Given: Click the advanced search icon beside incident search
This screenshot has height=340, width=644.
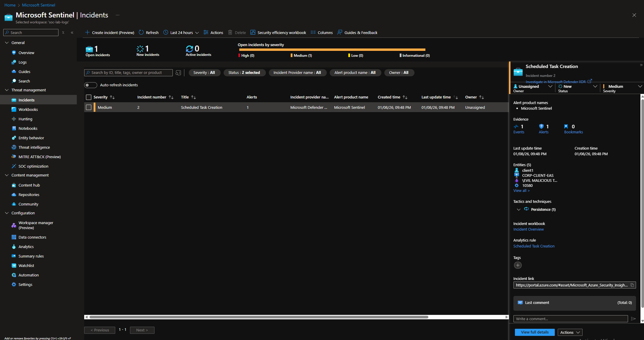Looking at the screenshot, I should pos(178,73).
